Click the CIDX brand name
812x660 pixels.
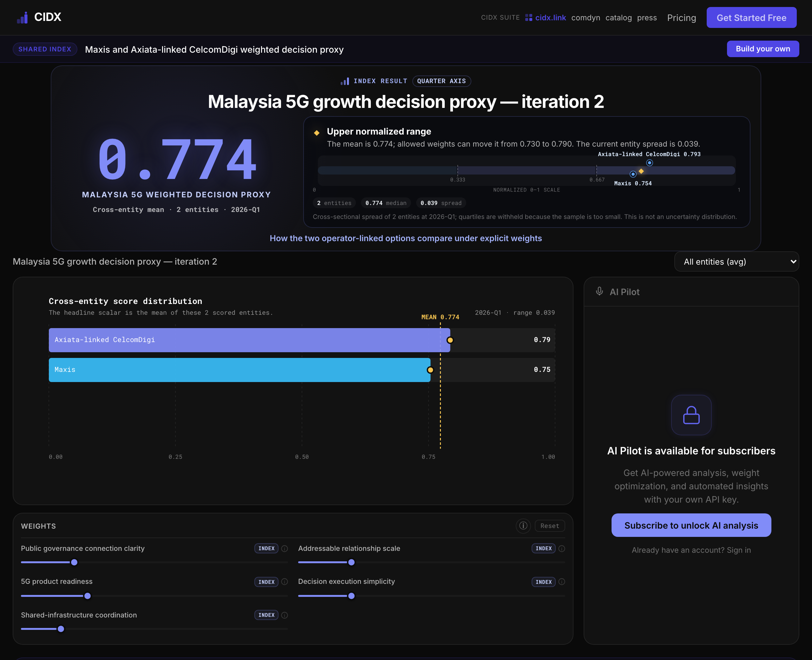click(x=48, y=17)
